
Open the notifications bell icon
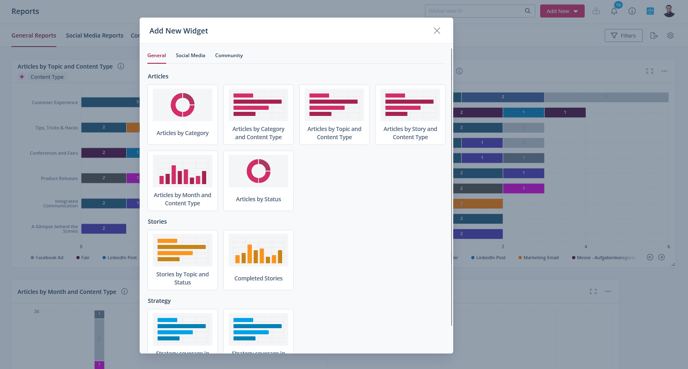[x=614, y=11]
